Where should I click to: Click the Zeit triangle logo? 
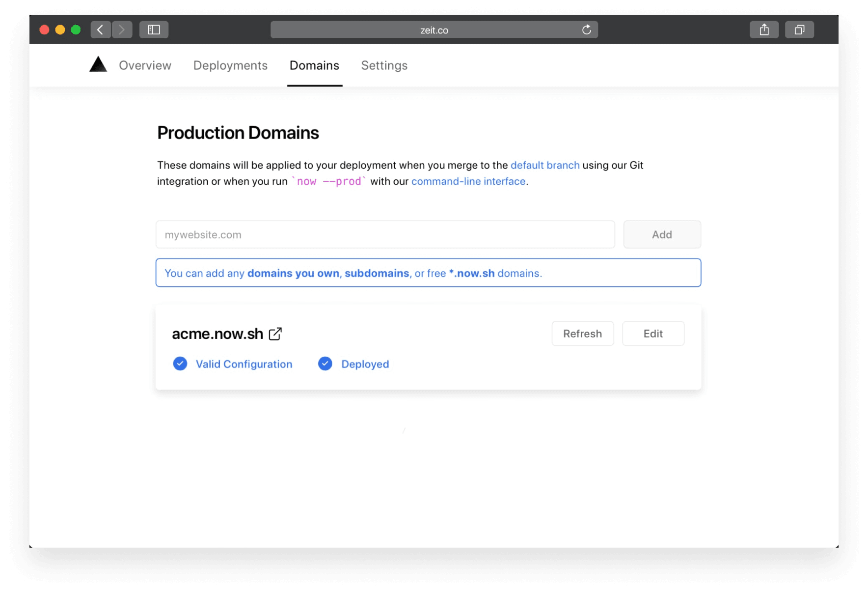98,64
